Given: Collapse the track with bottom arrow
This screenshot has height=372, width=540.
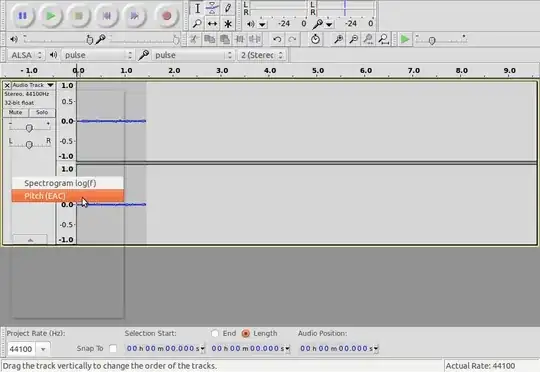Looking at the screenshot, I should click(30, 240).
